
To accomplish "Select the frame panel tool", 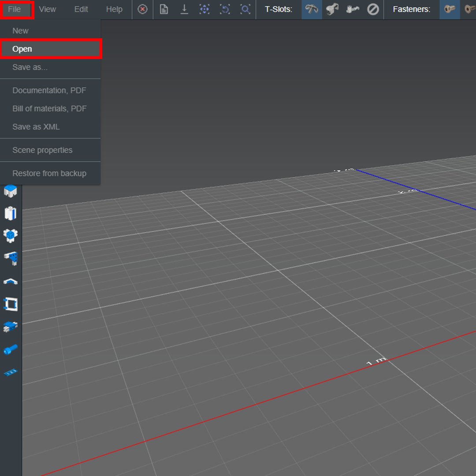I will pos(10,304).
